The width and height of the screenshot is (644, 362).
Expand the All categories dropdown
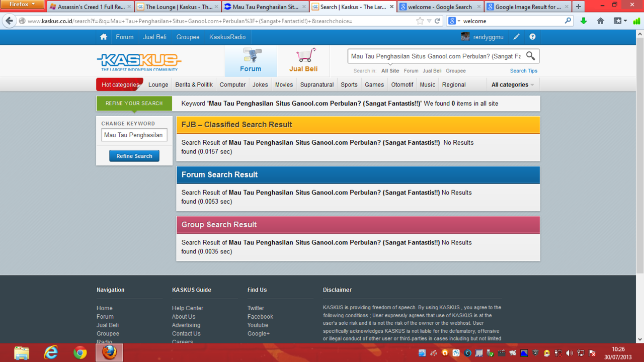click(x=513, y=84)
